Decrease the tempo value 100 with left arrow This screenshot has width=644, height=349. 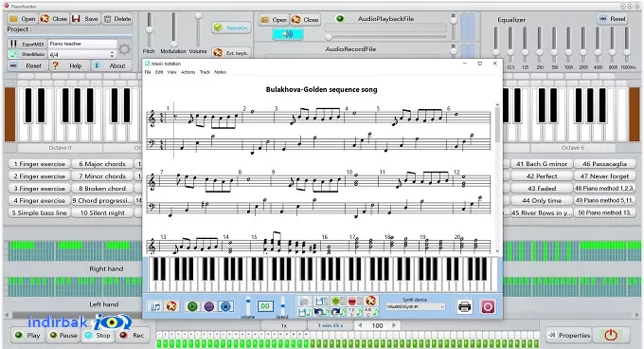coord(361,325)
